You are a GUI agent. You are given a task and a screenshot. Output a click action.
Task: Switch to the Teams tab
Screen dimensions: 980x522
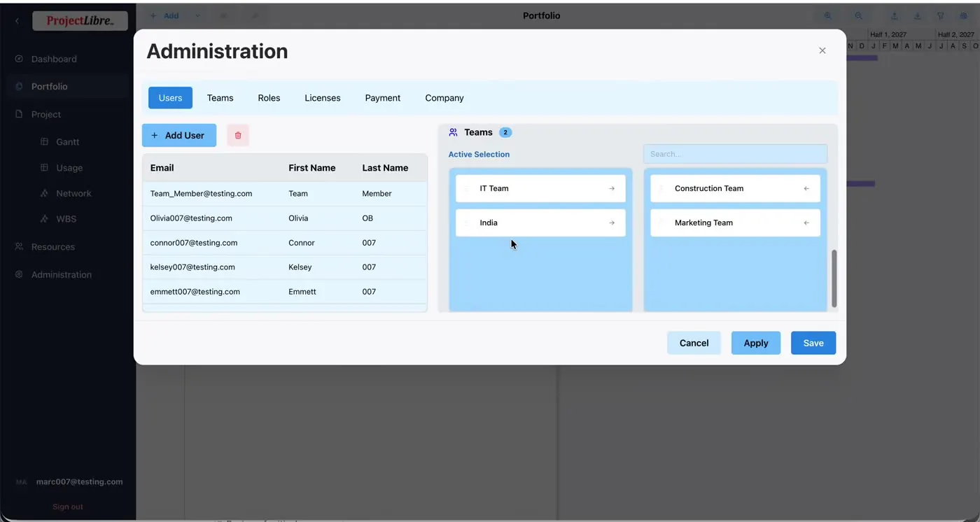[x=220, y=98]
